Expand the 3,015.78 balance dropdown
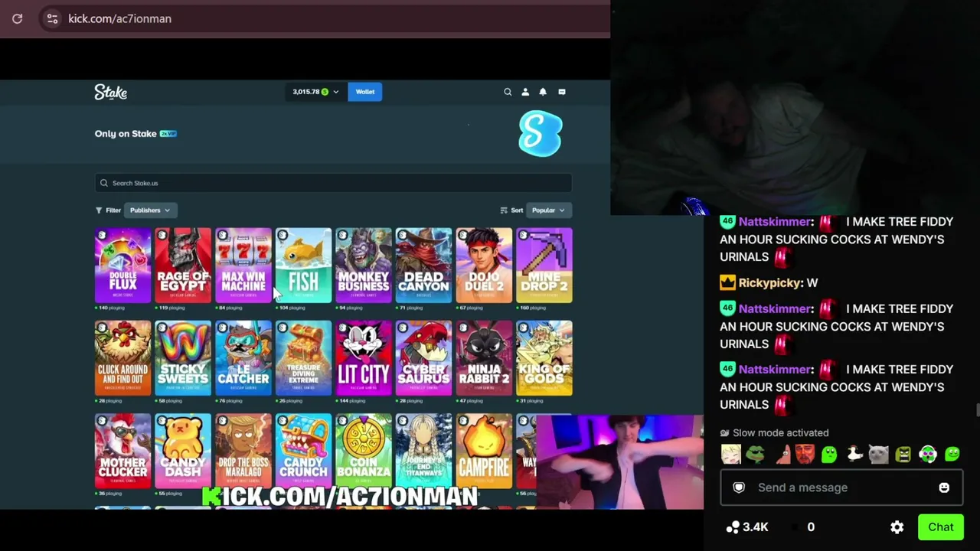Screen dimensions: 980x551 (315, 92)
